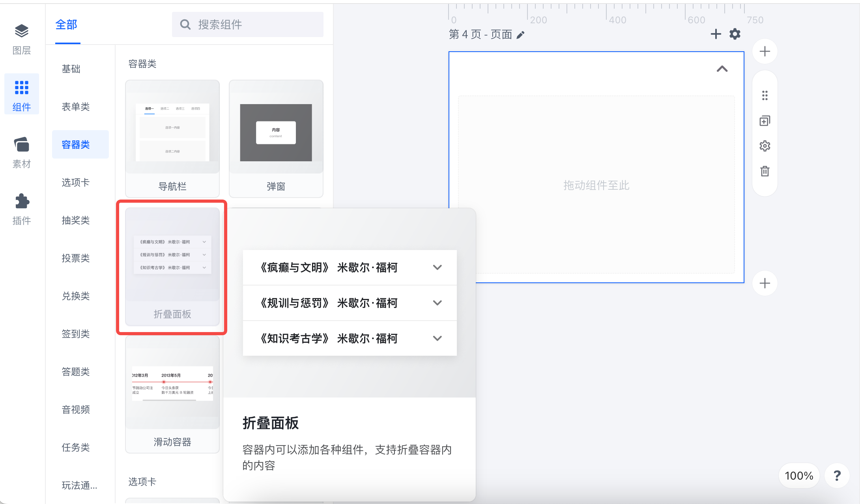
Task: Open the 素材 materials panel
Action: (x=22, y=153)
